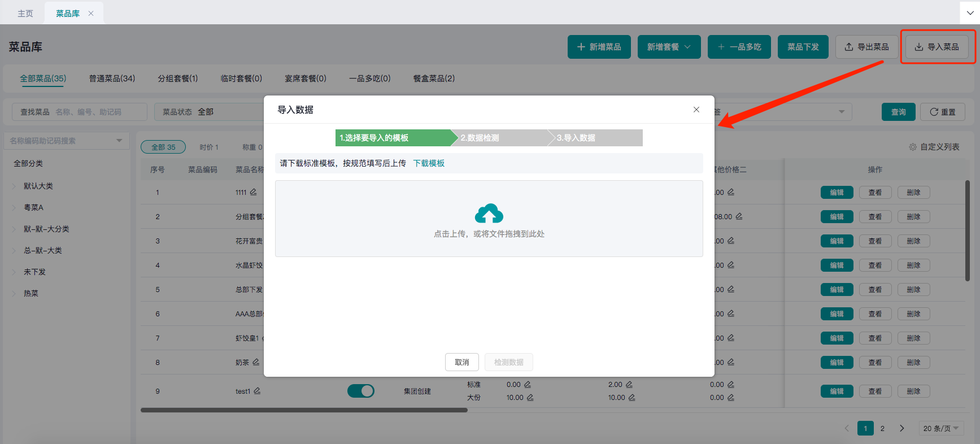Expand the 粤菜A category
The image size is (980, 444).
pyautogui.click(x=14, y=207)
